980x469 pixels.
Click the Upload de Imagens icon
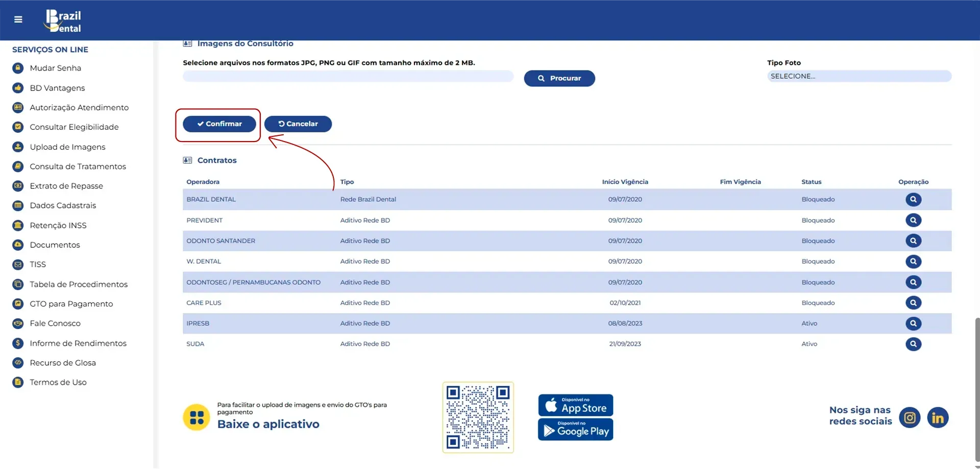tap(18, 147)
